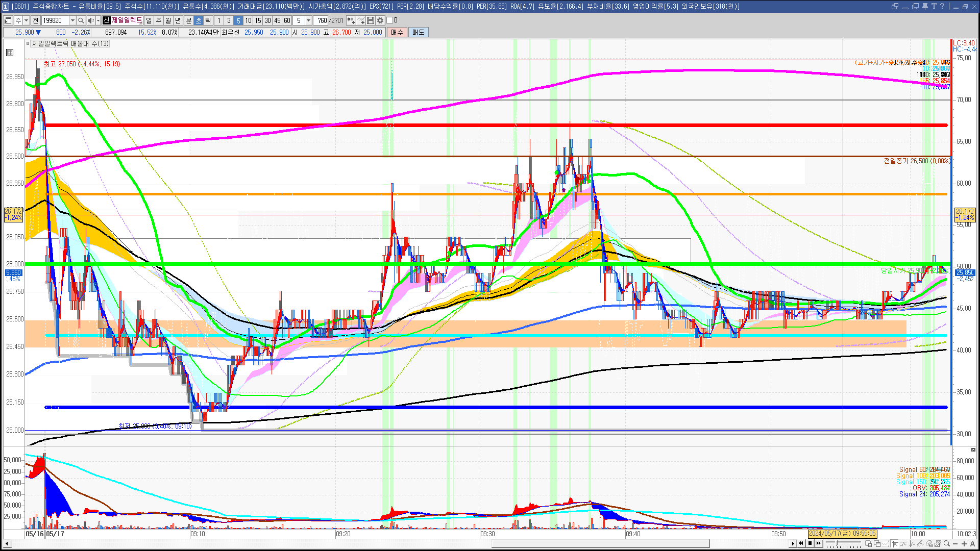The height and width of the screenshot is (551, 980).
Task: Expand the 주 type dropdown arrow
Action: click(26, 20)
